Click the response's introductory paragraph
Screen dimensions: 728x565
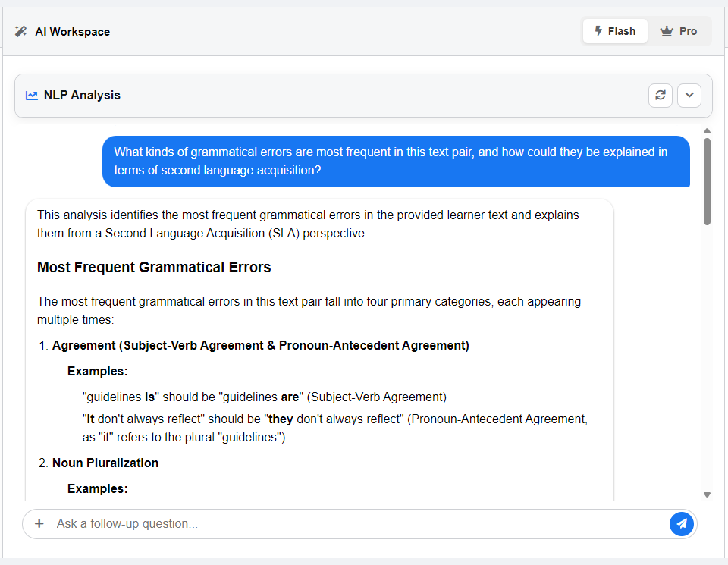click(x=308, y=224)
